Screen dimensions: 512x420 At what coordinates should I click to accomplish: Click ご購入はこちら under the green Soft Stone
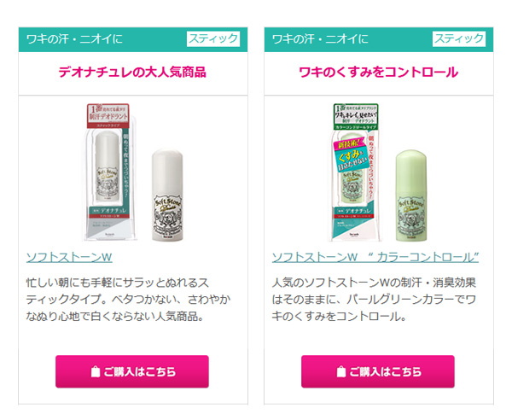coord(378,371)
